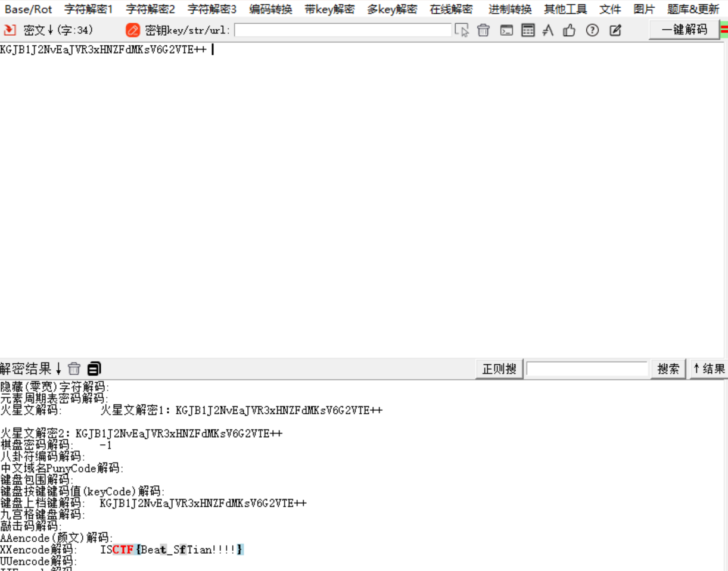Open the 进制转换 menu

[x=510, y=10]
